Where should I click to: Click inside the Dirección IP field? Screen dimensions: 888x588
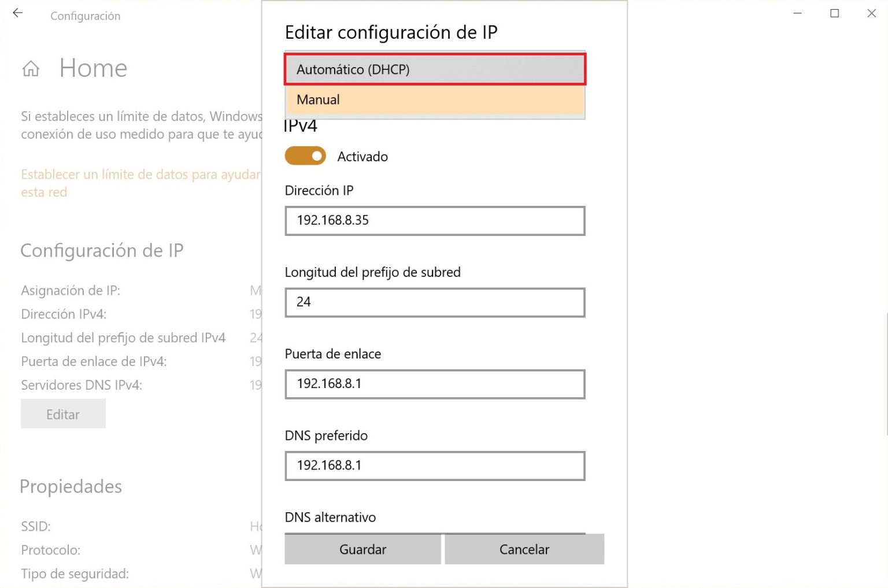pyautogui.click(x=434, y=221)
